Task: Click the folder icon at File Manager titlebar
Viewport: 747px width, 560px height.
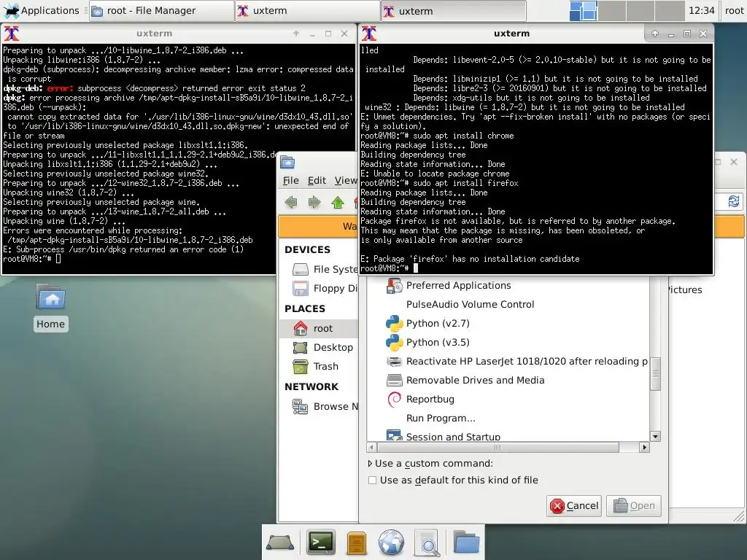Action: (287, 163)
